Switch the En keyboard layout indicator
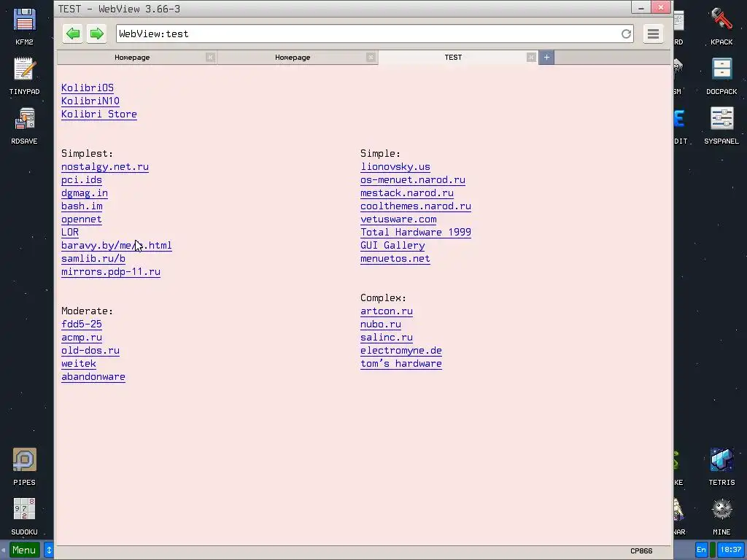This screenshot has width=747, height=560. (x=701, y=550)
